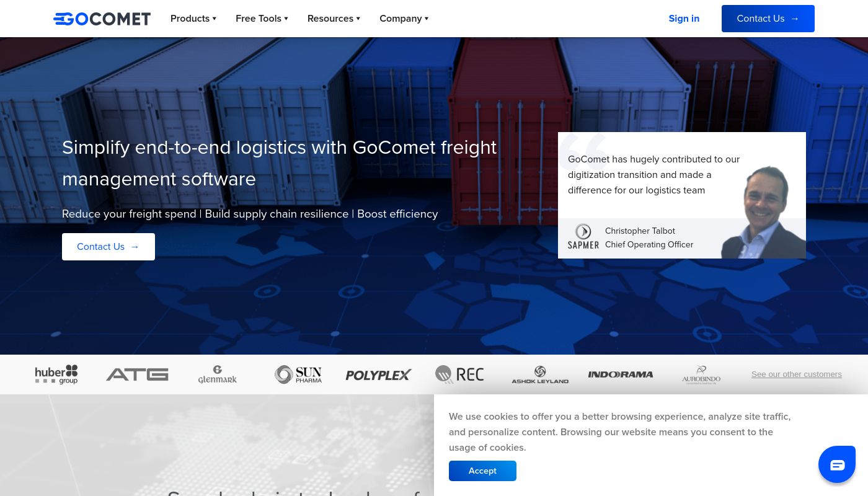This screenshot has height=496, width=868.
Task: Accept the cookie policy
Action: coord(482,471)
